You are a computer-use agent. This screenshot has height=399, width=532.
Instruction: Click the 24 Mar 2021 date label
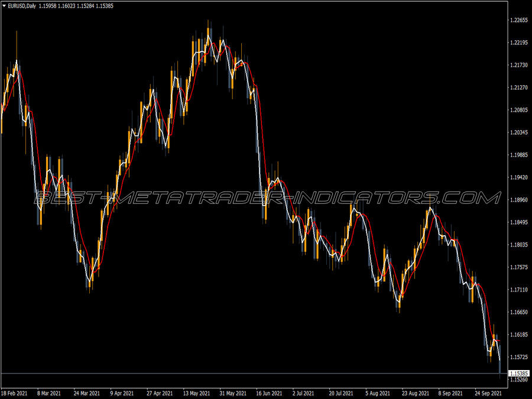tap(87, 394)
